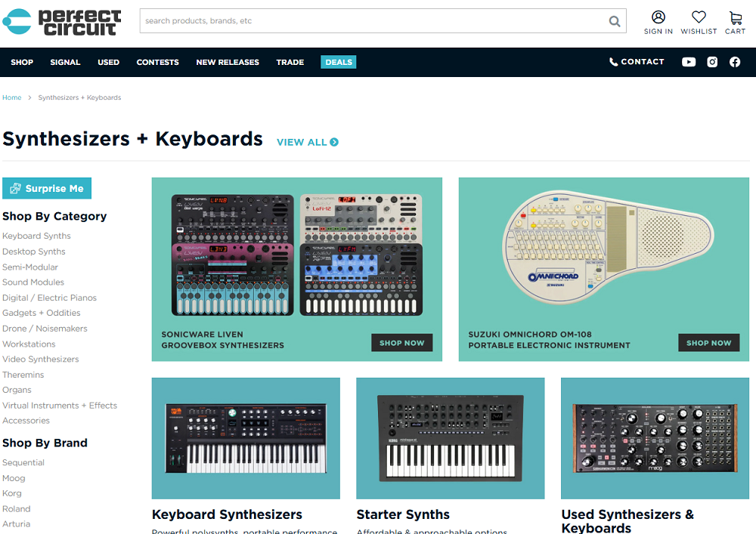Browse the Sequential brand

(x=23, y=463)
